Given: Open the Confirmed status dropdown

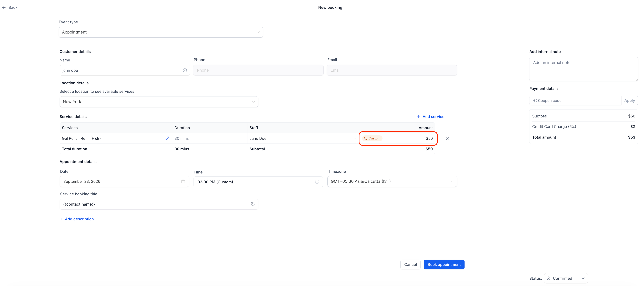Looking at the screenshot, I should pyautogui.click(x=566, y=278).
